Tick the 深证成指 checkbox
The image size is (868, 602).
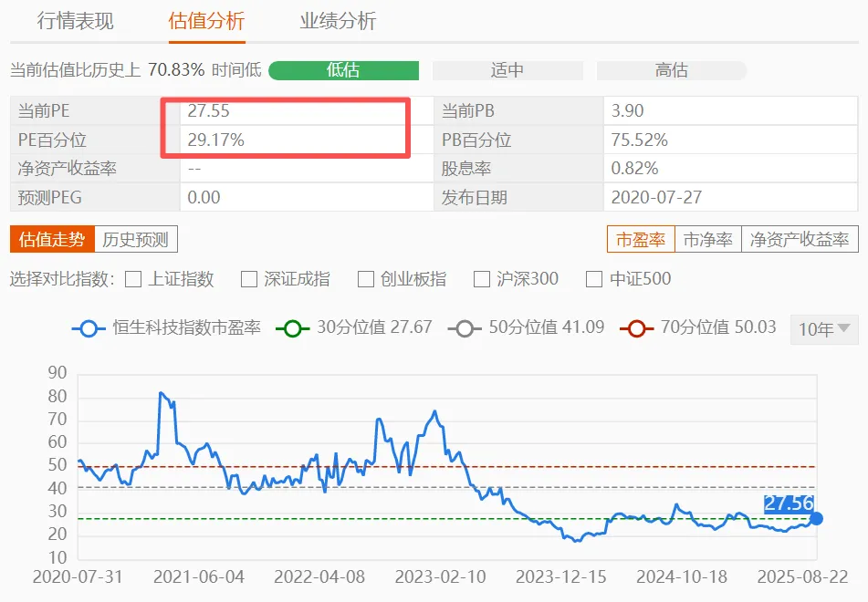(x=249, y=279)
